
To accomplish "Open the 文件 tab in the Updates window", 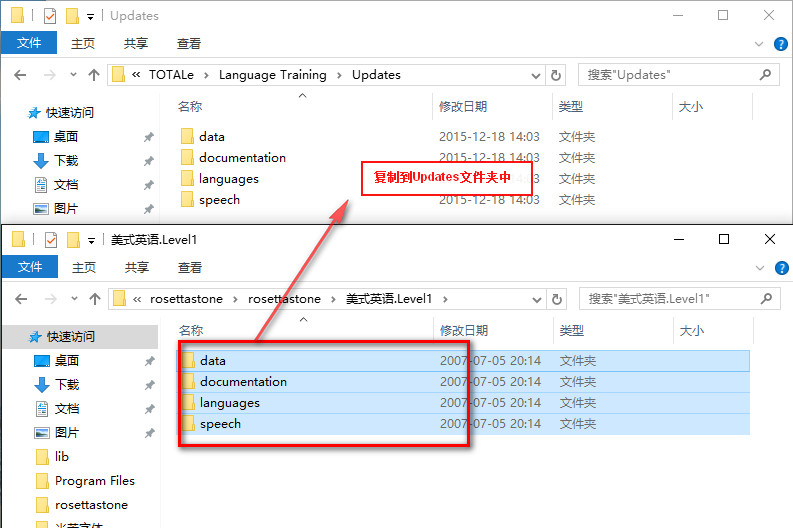I will pos(29,43).
